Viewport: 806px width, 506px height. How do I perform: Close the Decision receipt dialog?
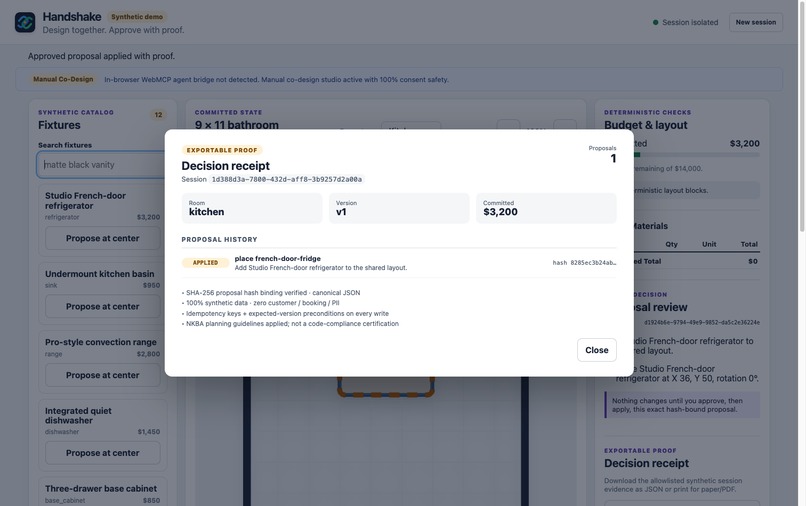[x=596, y=350]
